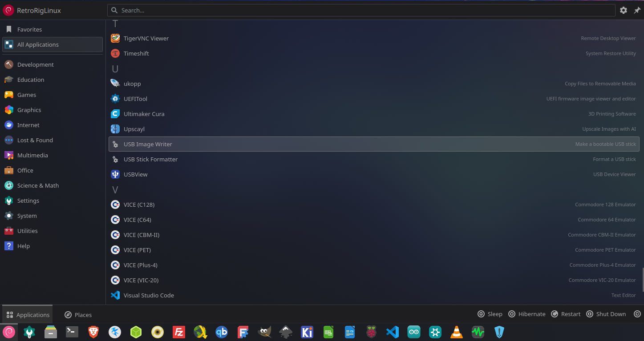Screen dimensions: 644x341
Task: Launch Ultimaker Cura 3D printing software
Action: click(x=144, y=114)
